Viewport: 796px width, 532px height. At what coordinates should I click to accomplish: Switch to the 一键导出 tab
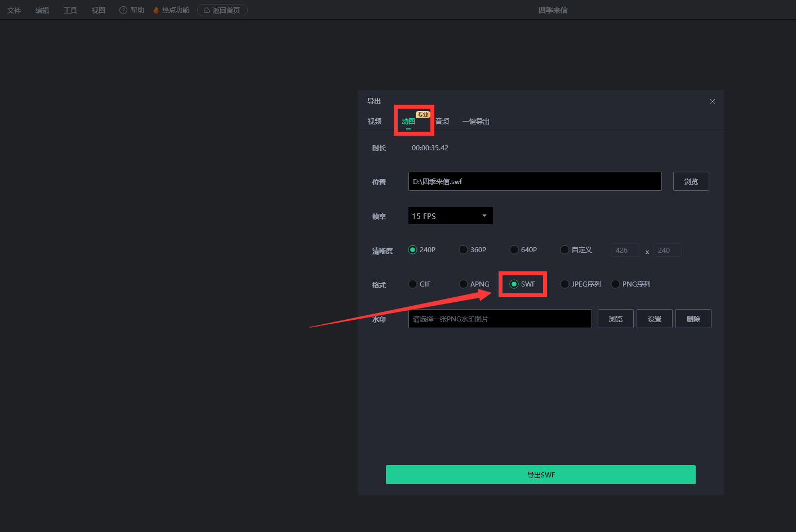pyautogui.click(x=475, y=122)
